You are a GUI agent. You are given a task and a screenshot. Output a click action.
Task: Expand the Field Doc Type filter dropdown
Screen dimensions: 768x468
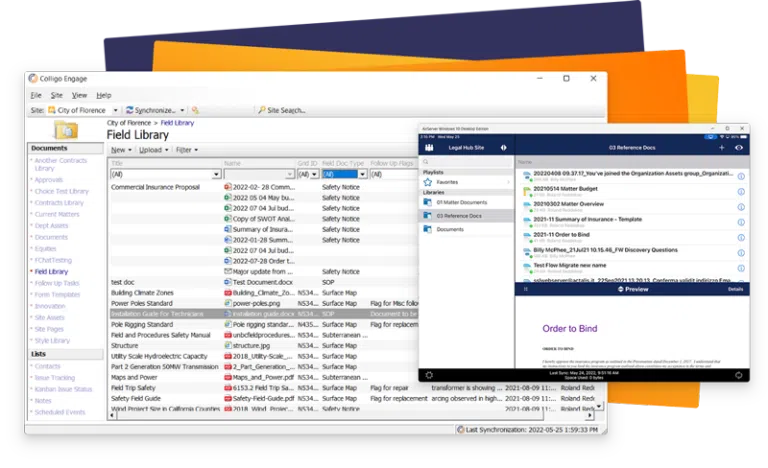[x=362, y=174]
